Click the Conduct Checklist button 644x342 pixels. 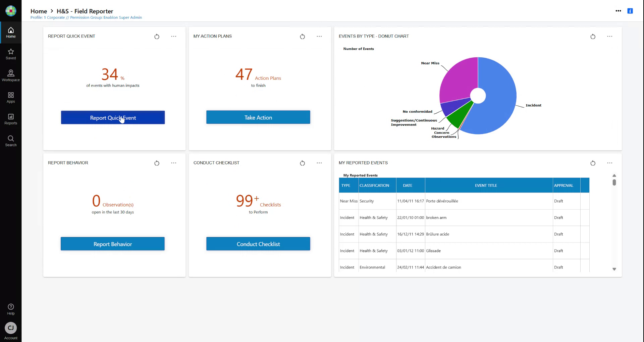(258, 244)
